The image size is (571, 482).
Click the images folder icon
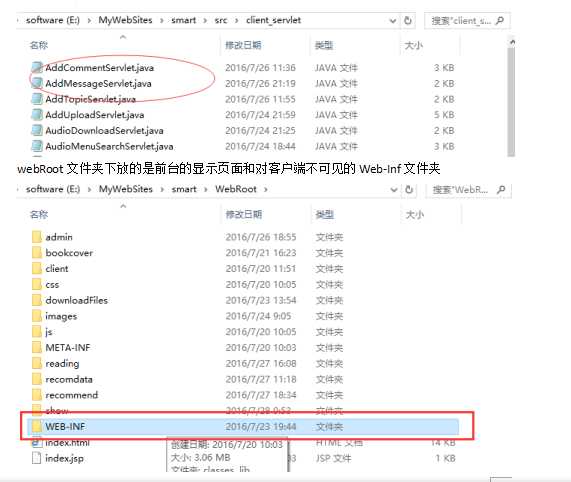(37, 316)
